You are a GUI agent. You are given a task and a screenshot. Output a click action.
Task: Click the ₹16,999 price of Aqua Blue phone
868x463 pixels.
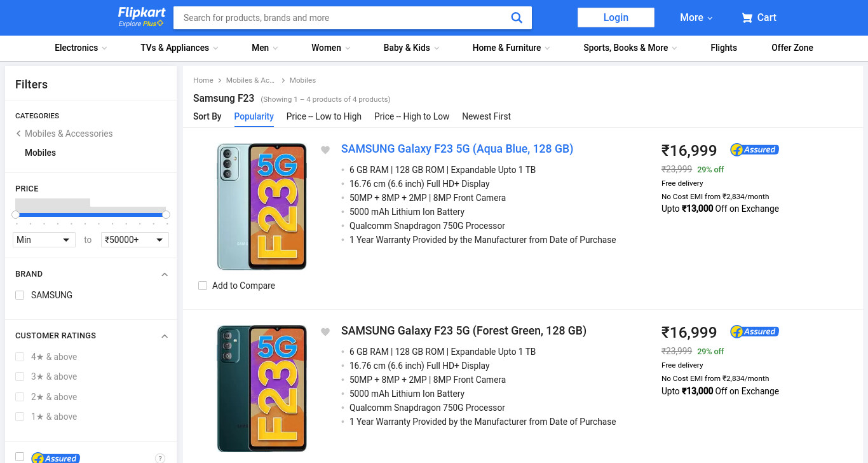[x=689, y=151]
